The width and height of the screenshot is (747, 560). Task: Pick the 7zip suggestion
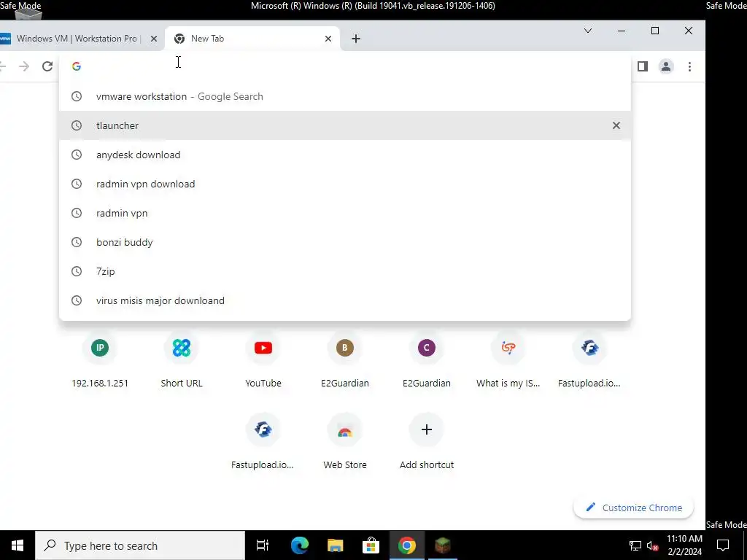345,271
